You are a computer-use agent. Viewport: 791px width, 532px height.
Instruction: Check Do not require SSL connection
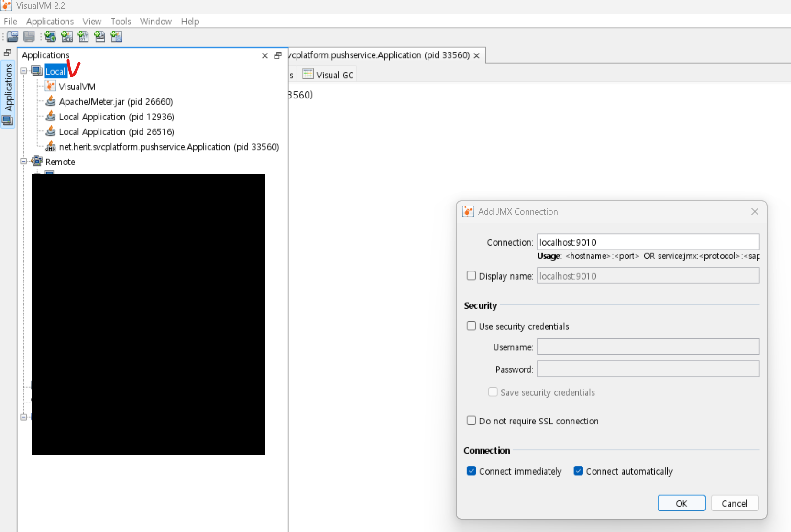click(472, 421)
